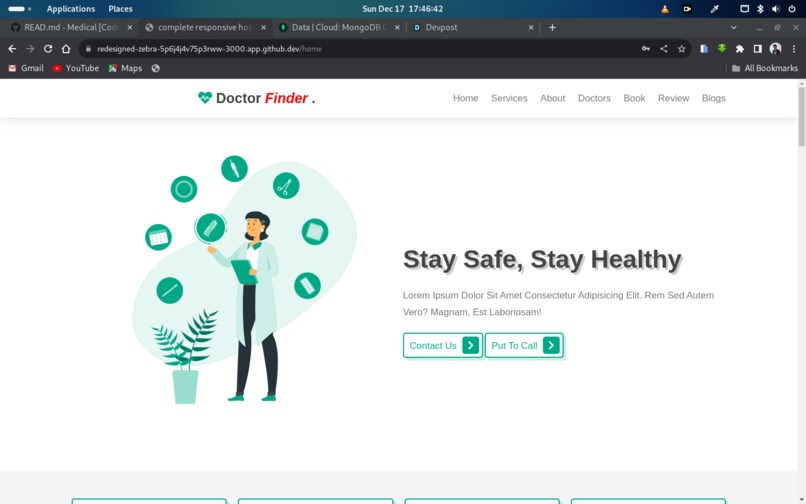The image size is (806, 504).
Task: Go back with the browser back arrow
Action: tap(12, 49)
